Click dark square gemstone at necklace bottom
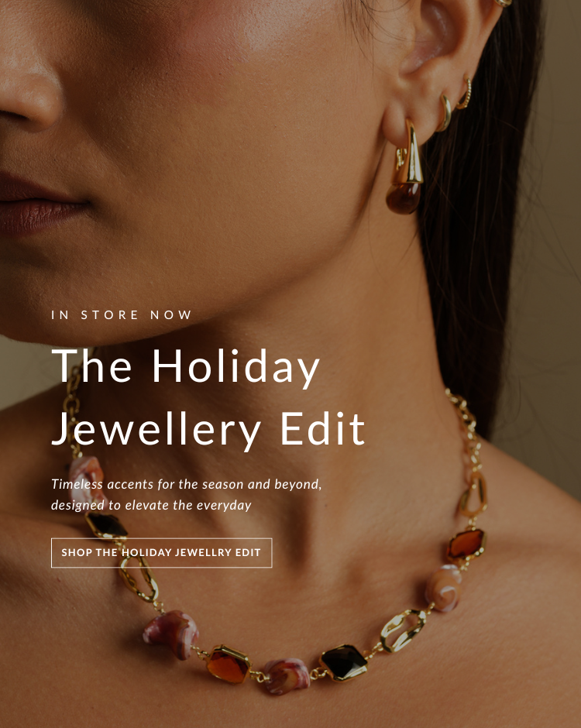This screenshot has height=728, width=581. (x=344, y=662)
